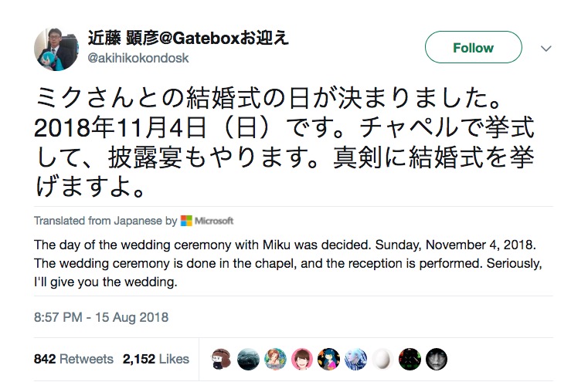
Task: Click the dark red-and-green liker avatar
Action: click(410, 359)
